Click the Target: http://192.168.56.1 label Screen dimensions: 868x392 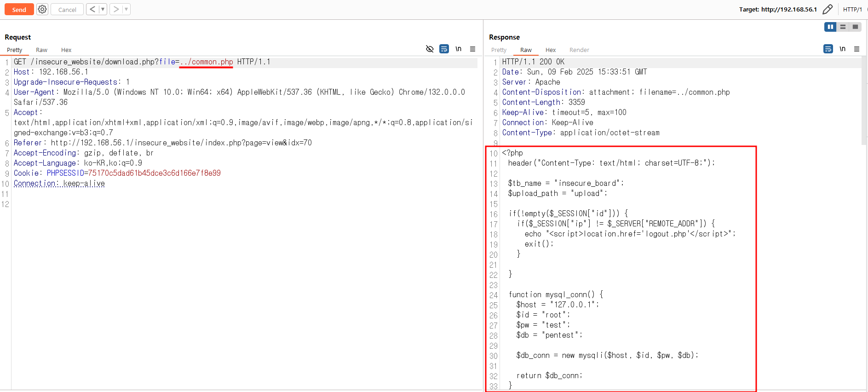[x=778, y=9]
